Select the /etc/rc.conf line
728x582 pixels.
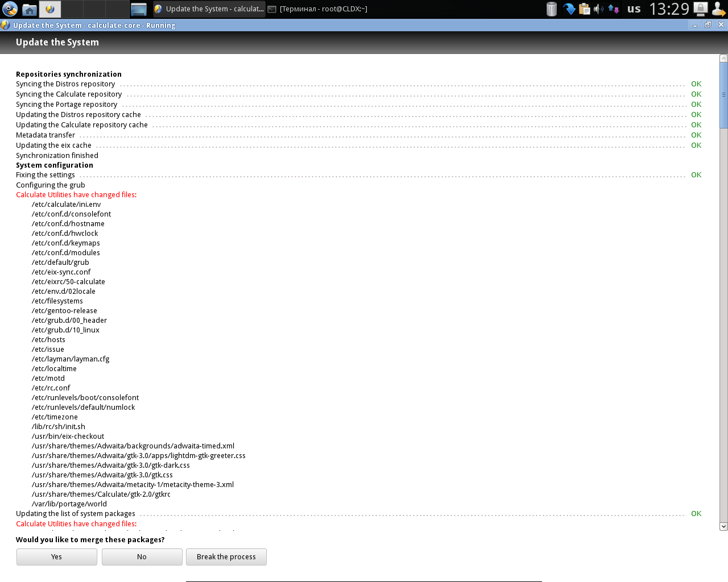click(51, 388)
